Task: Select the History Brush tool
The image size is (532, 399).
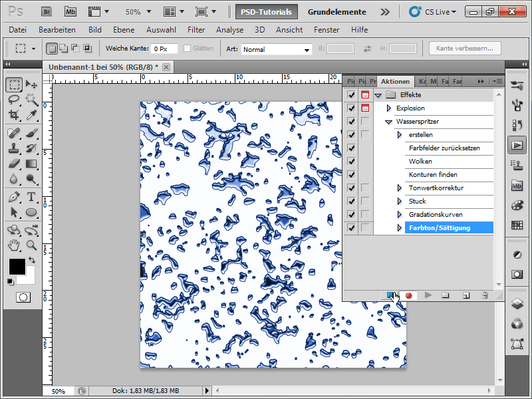Action: click(31, 148)
